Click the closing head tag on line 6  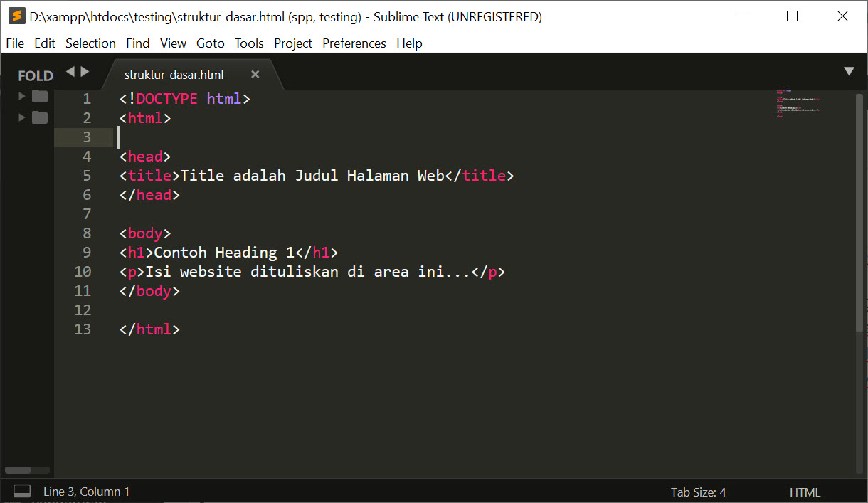coord(149,195)
